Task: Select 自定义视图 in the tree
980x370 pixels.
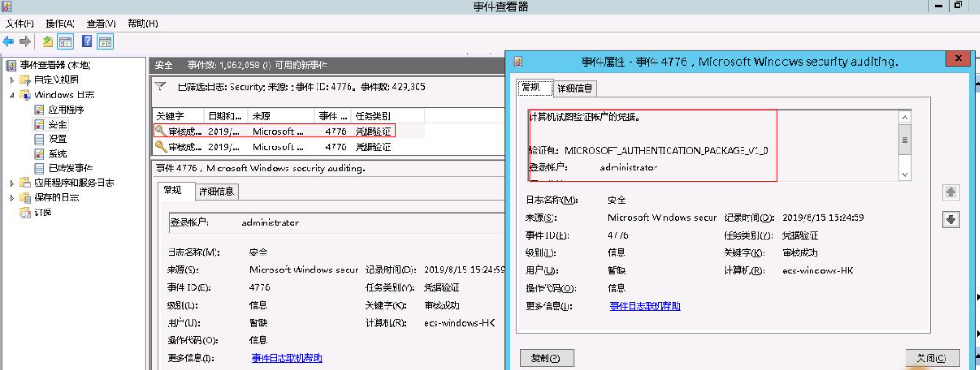Action: tap(56, 80)
